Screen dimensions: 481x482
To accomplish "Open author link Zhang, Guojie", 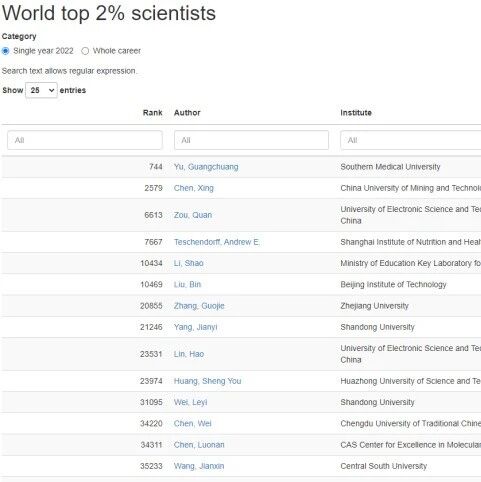I will pos(199,306).
